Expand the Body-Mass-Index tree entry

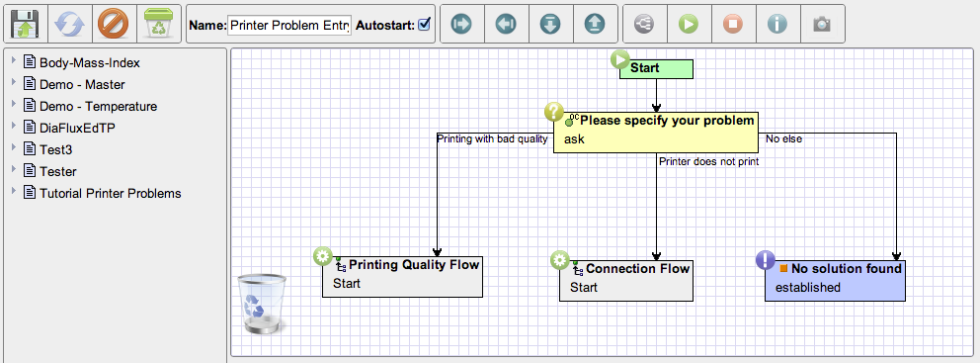point(14,61)
